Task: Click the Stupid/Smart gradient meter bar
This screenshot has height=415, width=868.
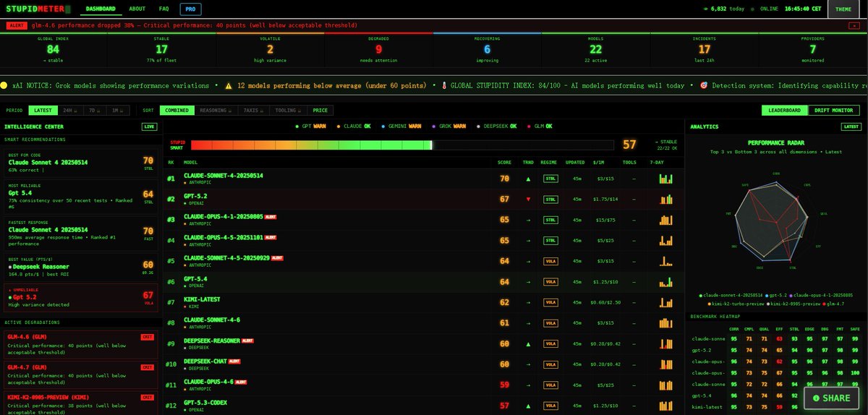Action: (403, 145)
